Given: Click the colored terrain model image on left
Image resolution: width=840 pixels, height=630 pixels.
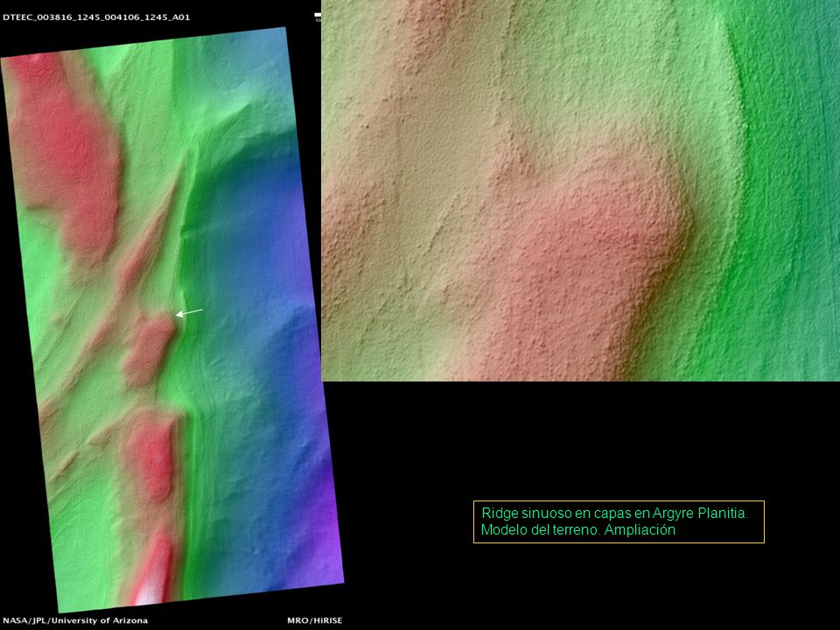Looking at the screenshot, I should click(x=171, y=319).
